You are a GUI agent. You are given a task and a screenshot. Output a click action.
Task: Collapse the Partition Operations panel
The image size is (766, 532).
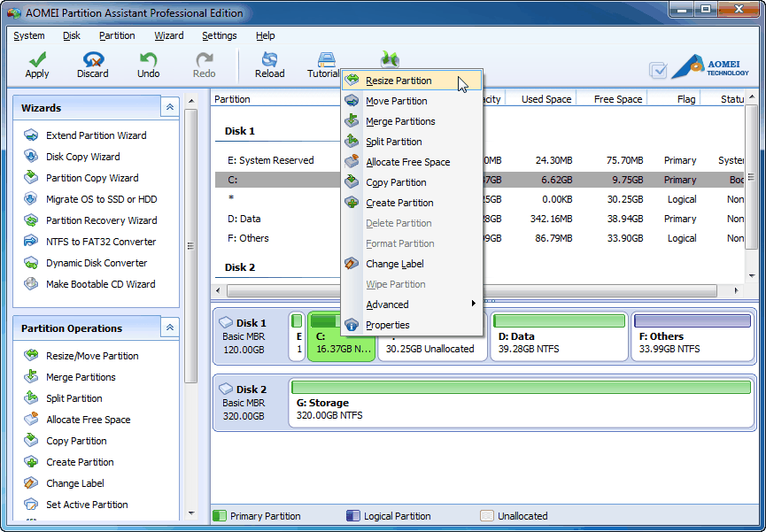pyautogui.click(x=169, y=327)
